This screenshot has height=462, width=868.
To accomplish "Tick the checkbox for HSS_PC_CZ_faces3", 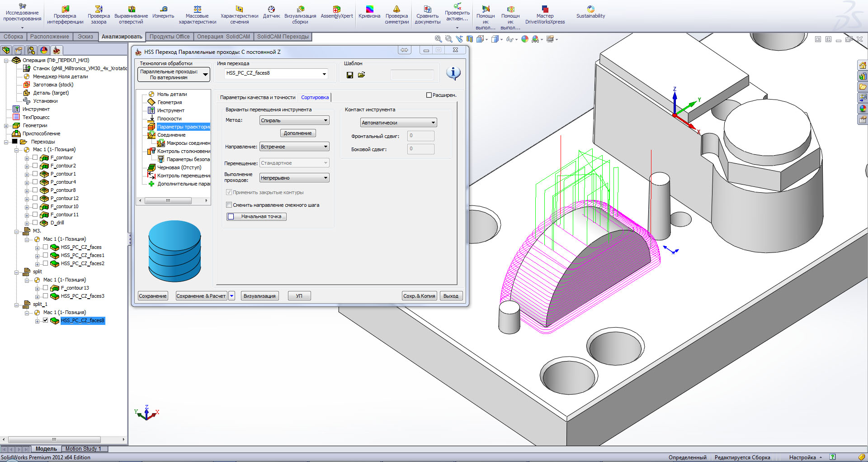I will (x=45, y=296).
